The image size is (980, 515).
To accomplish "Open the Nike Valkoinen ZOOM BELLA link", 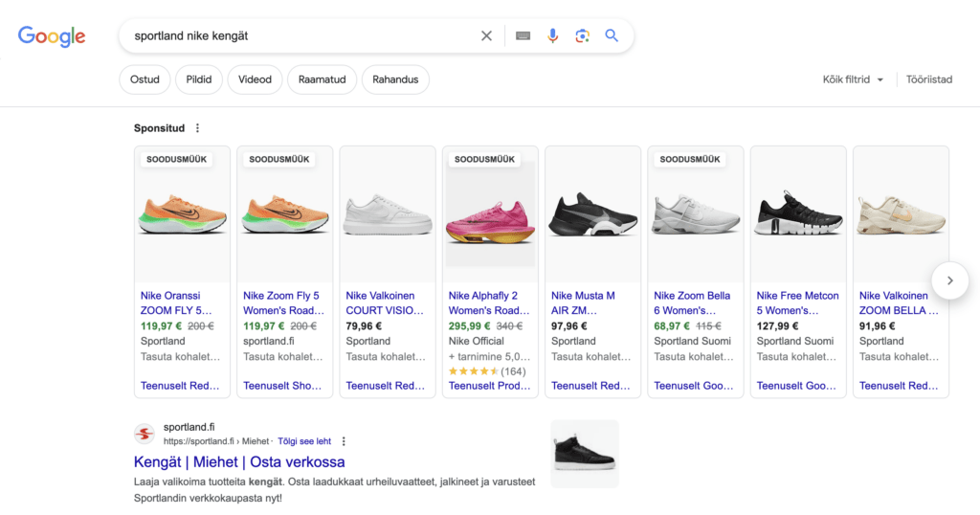I will point(899,303).
